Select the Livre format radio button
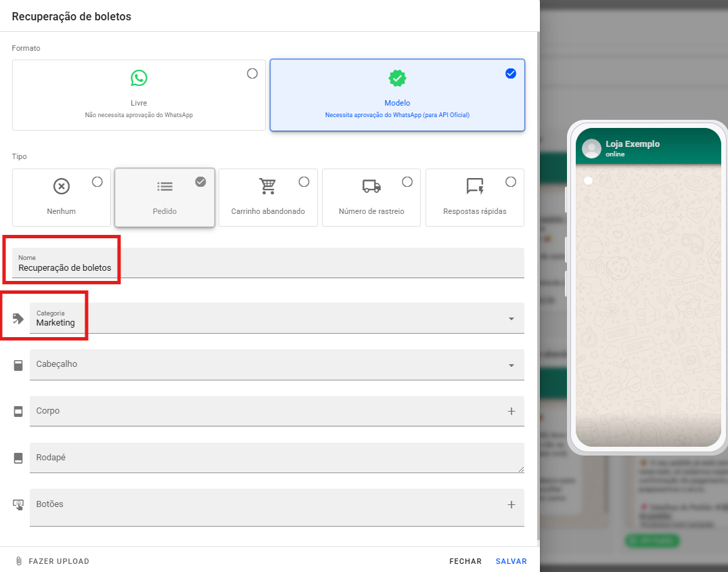728x572 pixels. pos(252,74)
